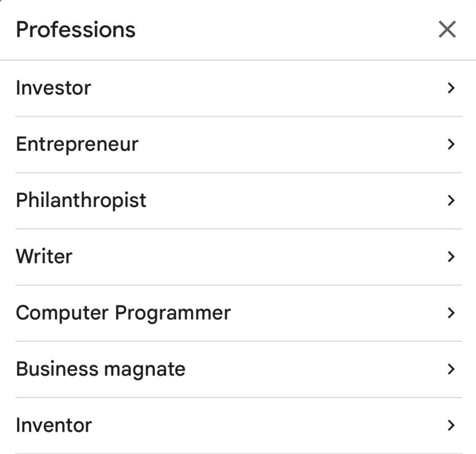The width and height of the screenshot is (476, 454).
Task: Expand Writer using its chevron icon
Action: [450, 257]
